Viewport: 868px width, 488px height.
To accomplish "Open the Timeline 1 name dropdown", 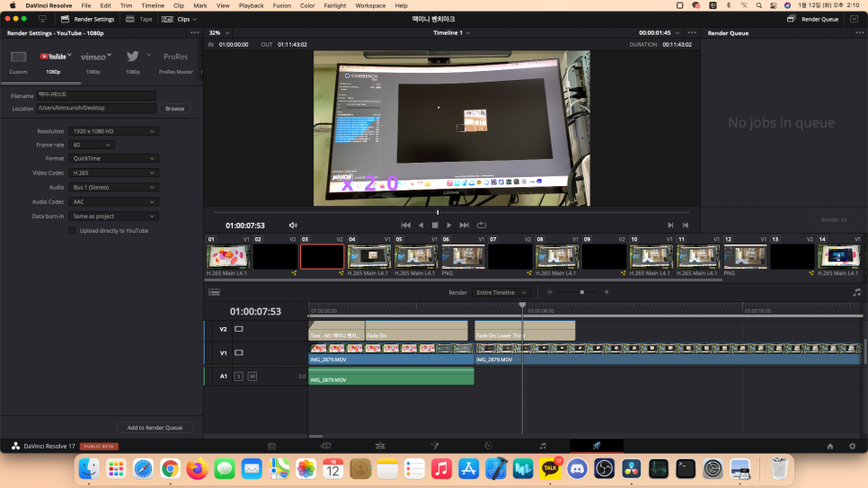I will click(x=452, y=33).
